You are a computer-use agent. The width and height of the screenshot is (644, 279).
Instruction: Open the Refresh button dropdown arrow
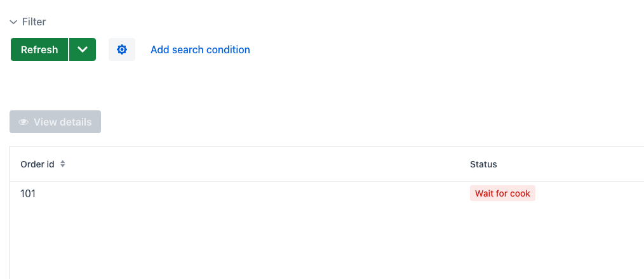coord(83,49)
